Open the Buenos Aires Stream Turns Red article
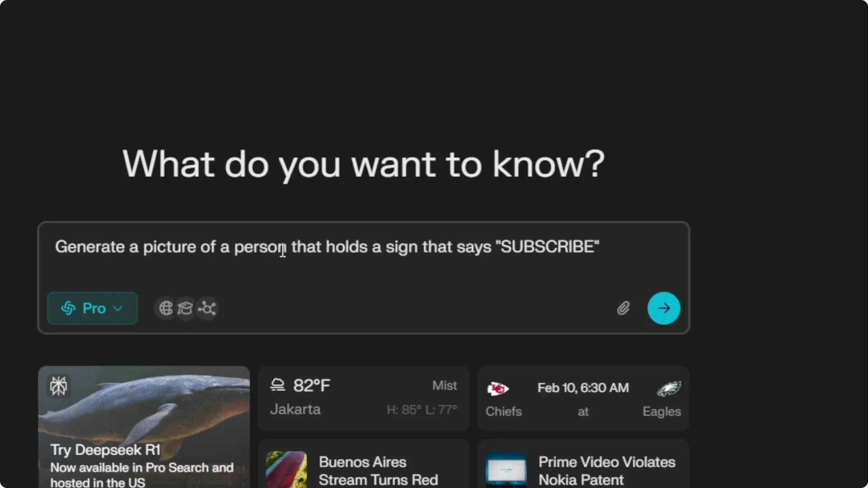The width and height of the screenshot is (868, 488). (378, 471)
